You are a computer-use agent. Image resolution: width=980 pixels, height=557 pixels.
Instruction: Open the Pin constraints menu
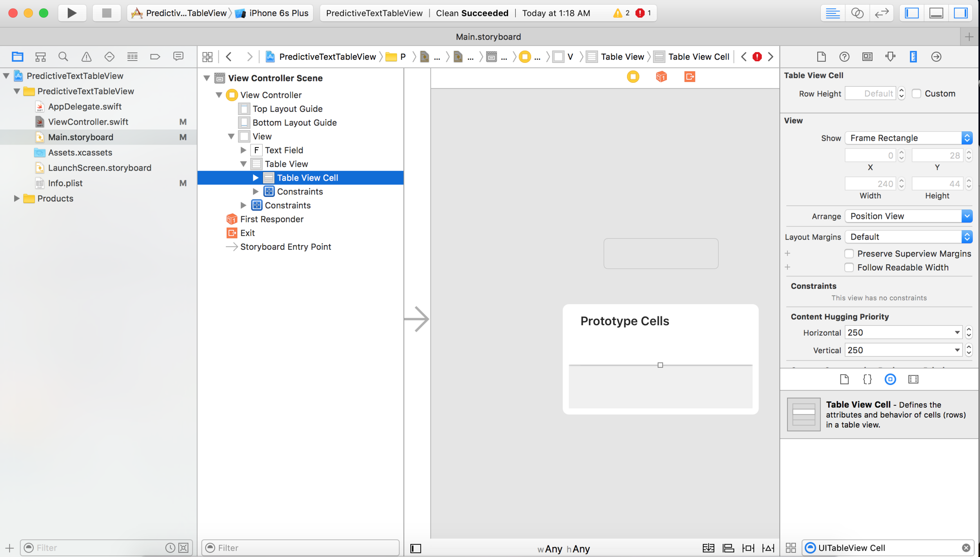[748, 548]
